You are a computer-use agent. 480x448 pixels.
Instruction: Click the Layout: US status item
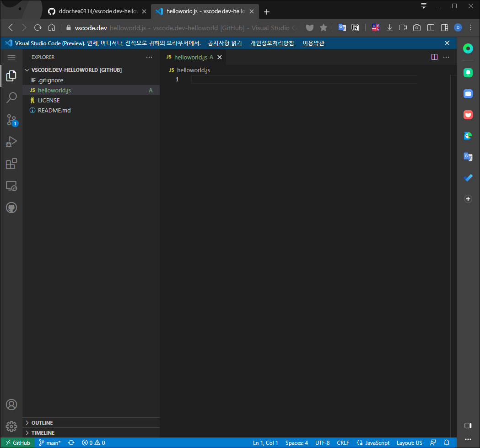click(x=409, y=443)
